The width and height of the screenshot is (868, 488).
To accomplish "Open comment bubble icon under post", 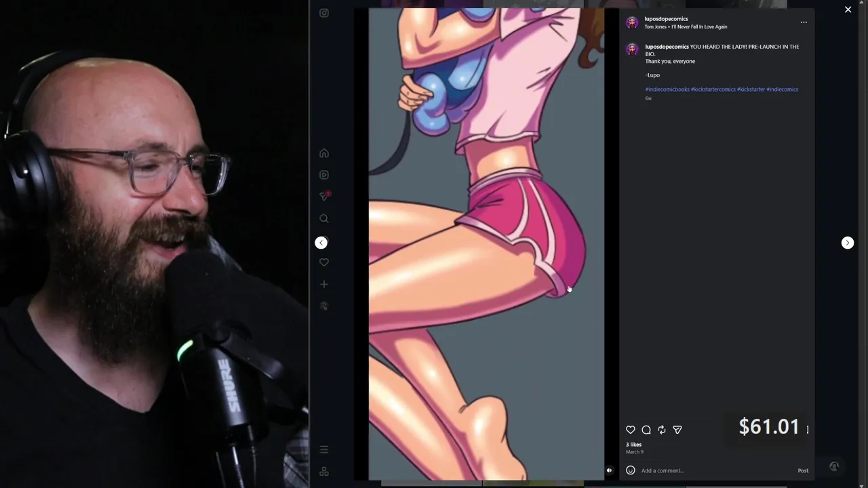I will pyautogui.click(x=646, y=430).
